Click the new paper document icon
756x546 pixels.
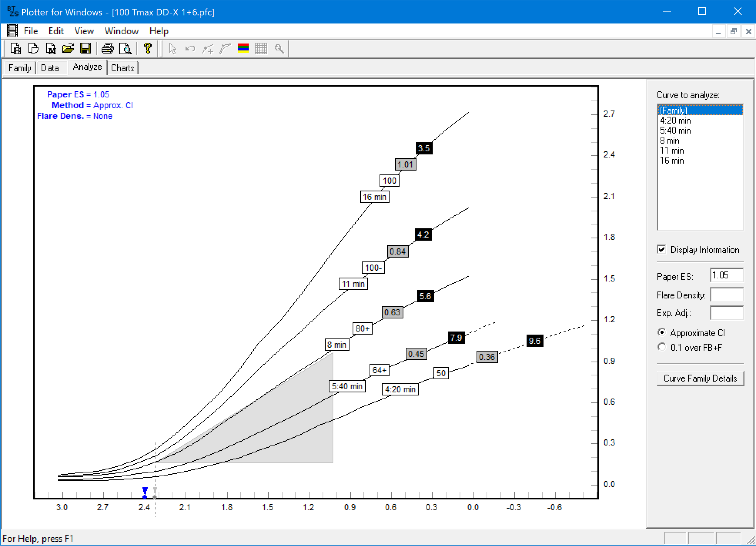click(x=33, y=49)
